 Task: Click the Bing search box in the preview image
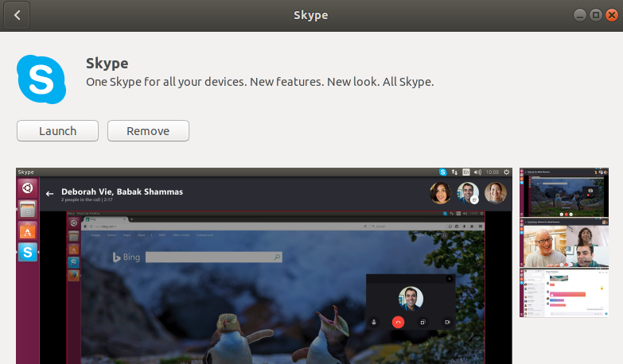(214, 258)
